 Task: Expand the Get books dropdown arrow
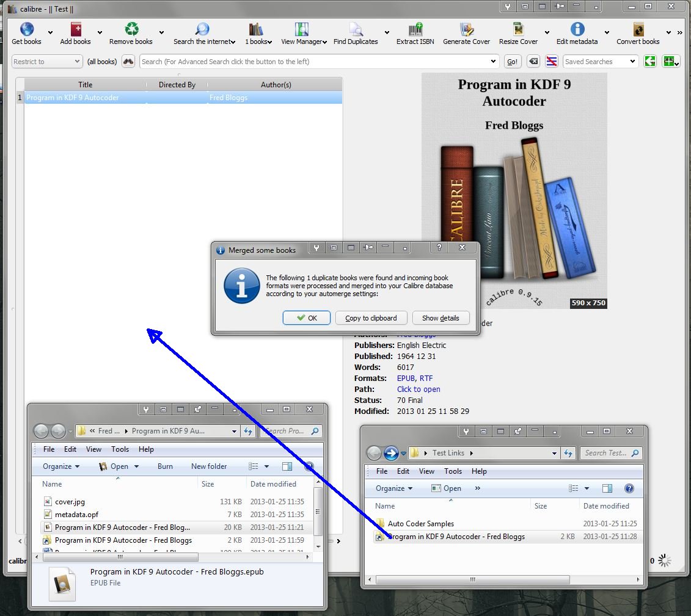pyautogui.click(x=50, y=32)
